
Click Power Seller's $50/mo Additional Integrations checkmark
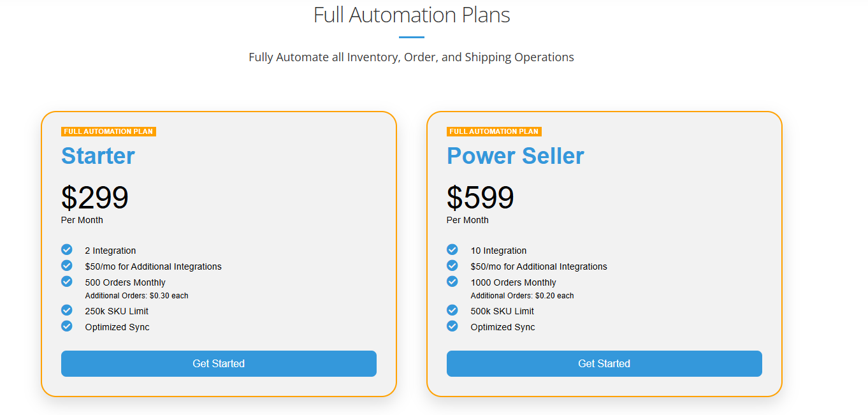[x=452, y=265]
